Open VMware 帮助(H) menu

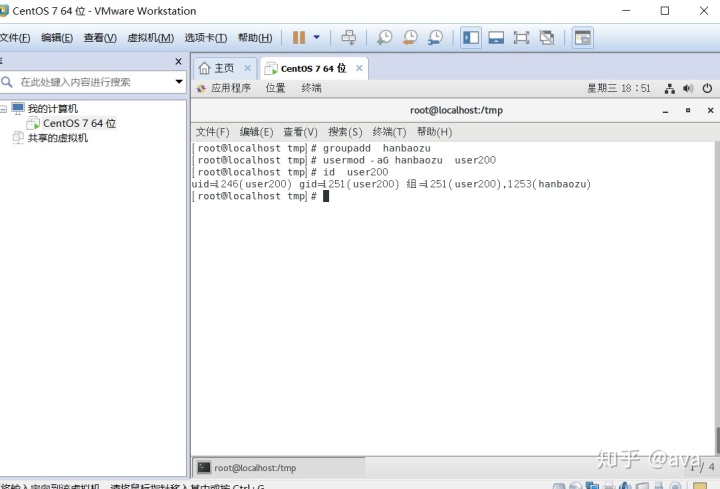click(255, 38)
